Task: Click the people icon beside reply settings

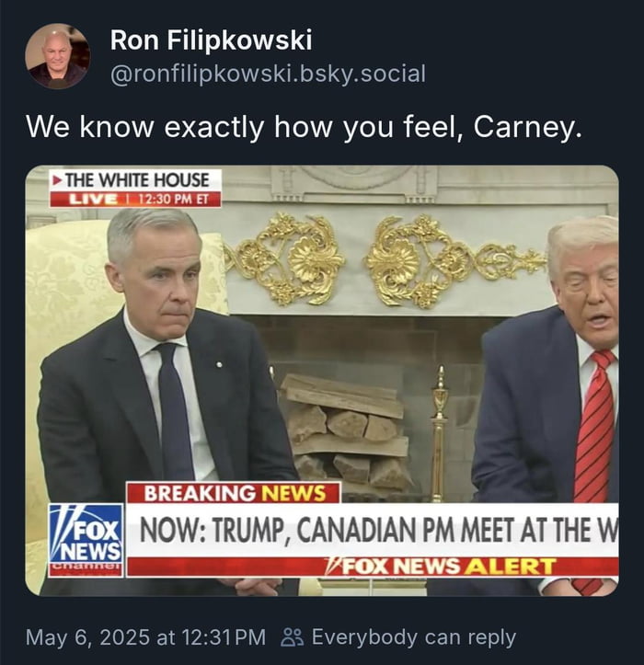Action: pos(292,636)
